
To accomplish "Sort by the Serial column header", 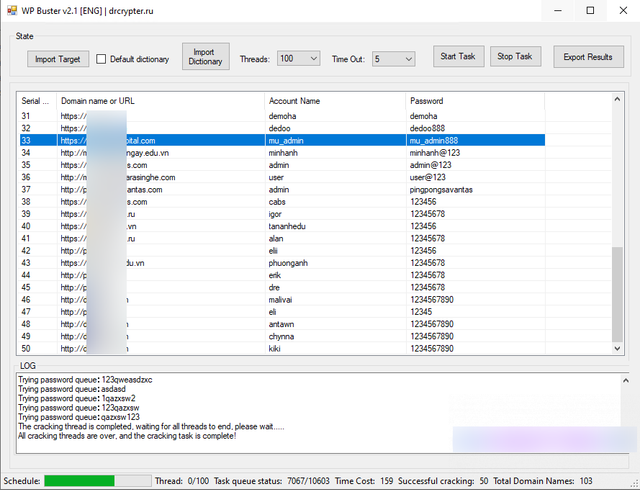I will (x=36, y=101).
